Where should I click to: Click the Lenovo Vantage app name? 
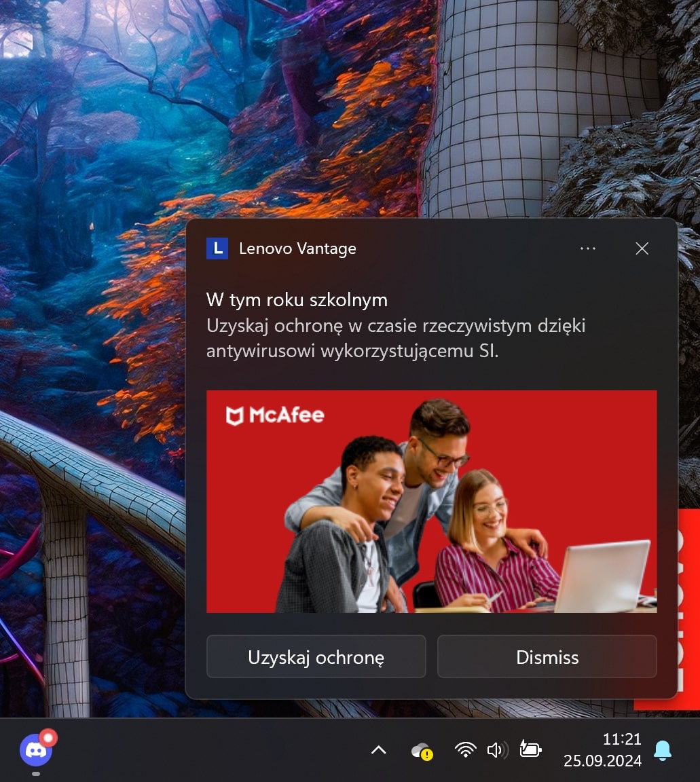297,249
